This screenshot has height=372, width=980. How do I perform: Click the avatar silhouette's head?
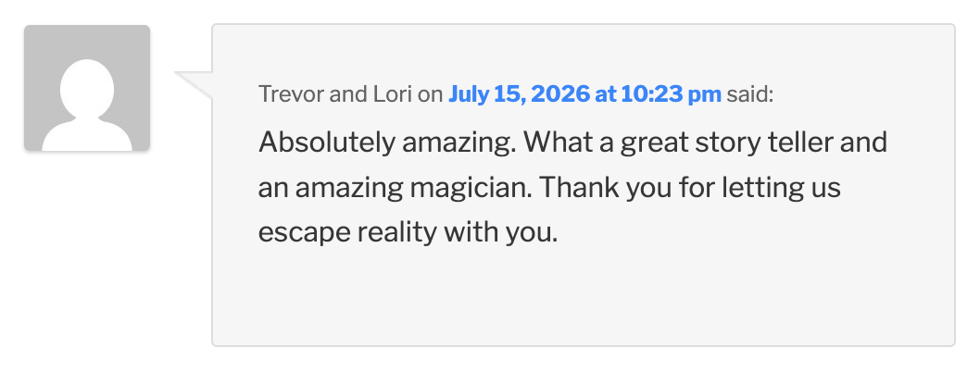coord(87,89)
